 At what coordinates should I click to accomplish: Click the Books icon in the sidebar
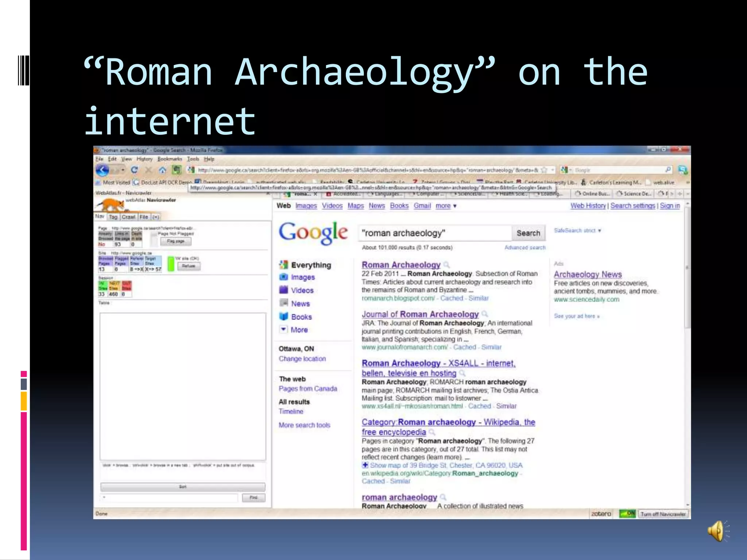coord(284,316)
